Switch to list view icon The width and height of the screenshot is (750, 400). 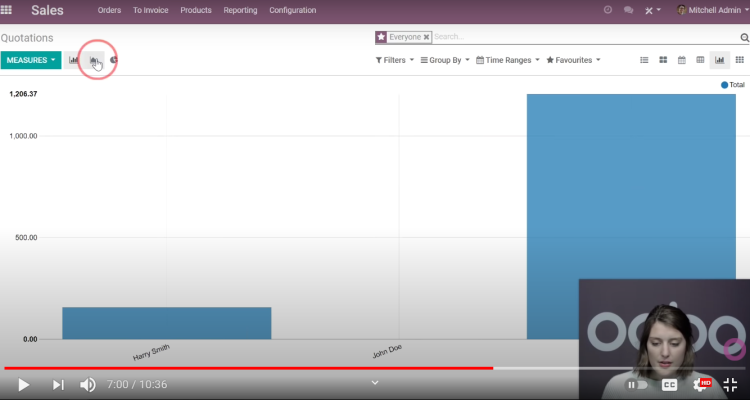pyautogui.click(x=644, y=60)
